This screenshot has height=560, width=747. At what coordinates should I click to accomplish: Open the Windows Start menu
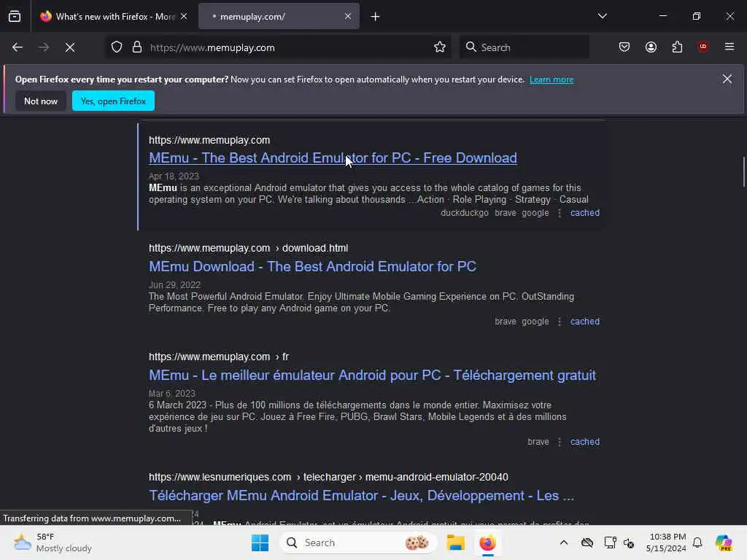260,542
